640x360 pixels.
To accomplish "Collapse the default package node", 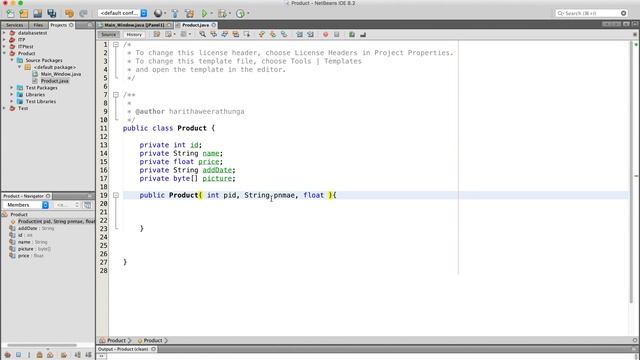I will (x=19, y=67).
